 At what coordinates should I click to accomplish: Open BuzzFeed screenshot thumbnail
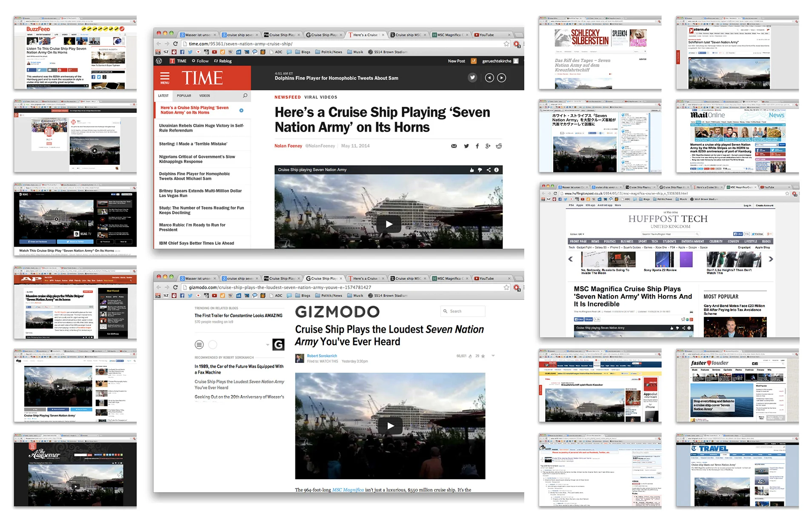point(75,53)
